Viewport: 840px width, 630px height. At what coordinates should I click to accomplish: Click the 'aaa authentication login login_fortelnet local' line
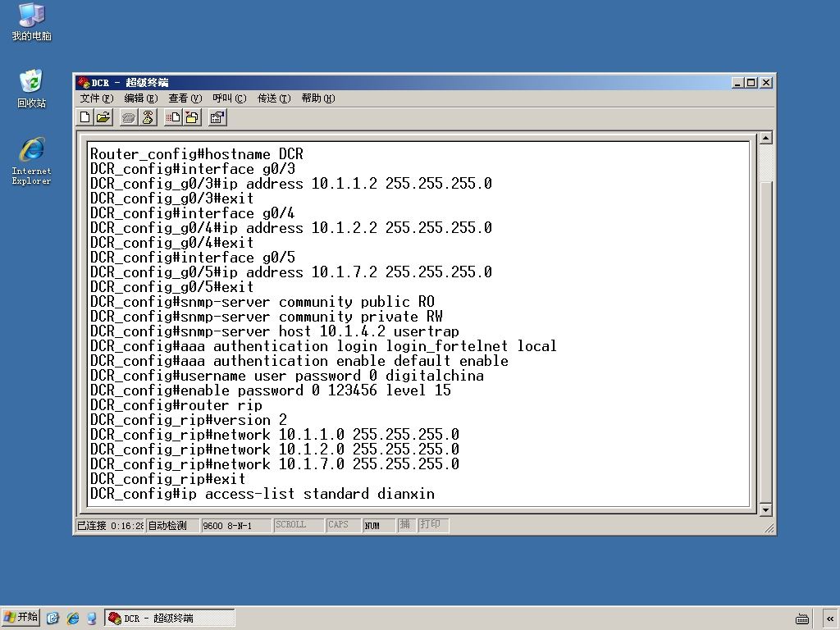[x=323, y=347]
